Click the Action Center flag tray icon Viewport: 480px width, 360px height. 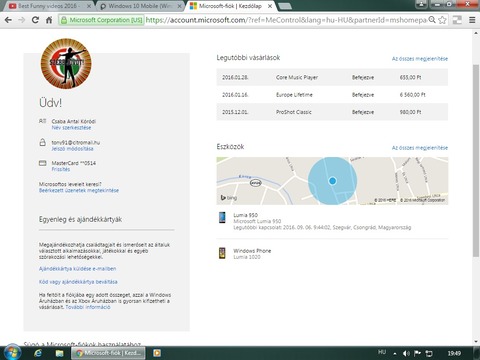pyautogui.click(x=417, y=353)
